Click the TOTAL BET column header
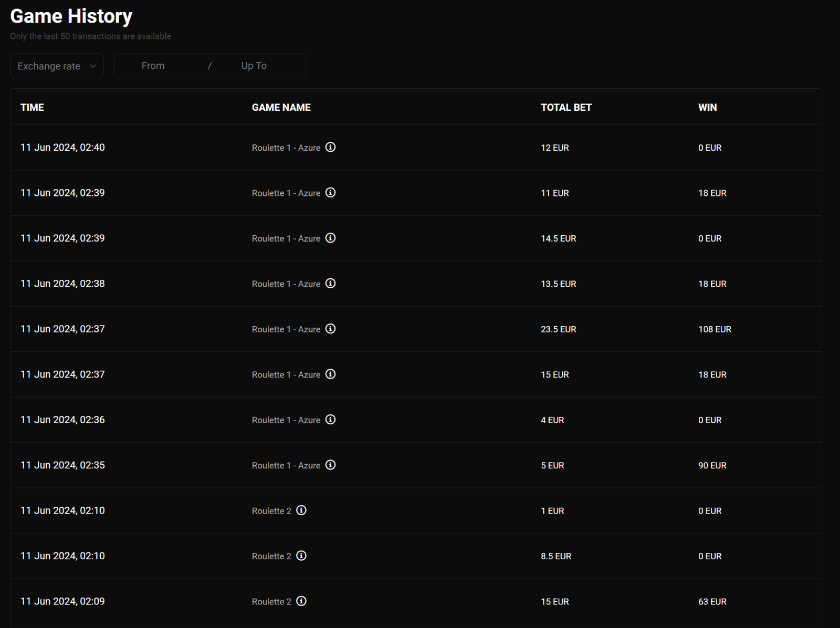 pyautogui.click(x=566, y=107)
